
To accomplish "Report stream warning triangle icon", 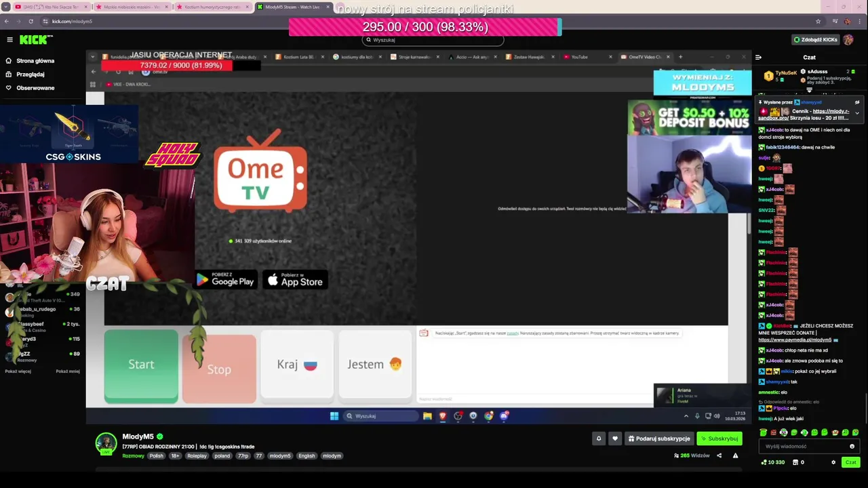I will 735,455.
